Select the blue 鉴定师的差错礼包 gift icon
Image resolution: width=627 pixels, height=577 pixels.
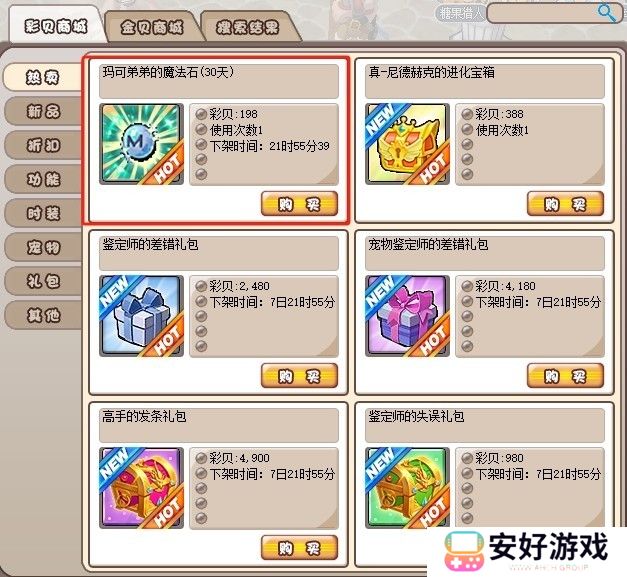pyautogui.click(x=142, y=316)
